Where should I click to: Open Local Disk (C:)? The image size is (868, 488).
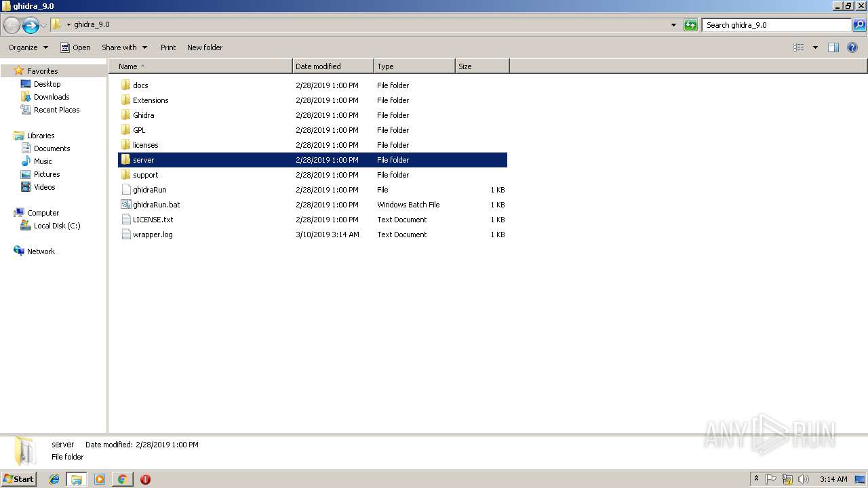(x=57, y=226)
